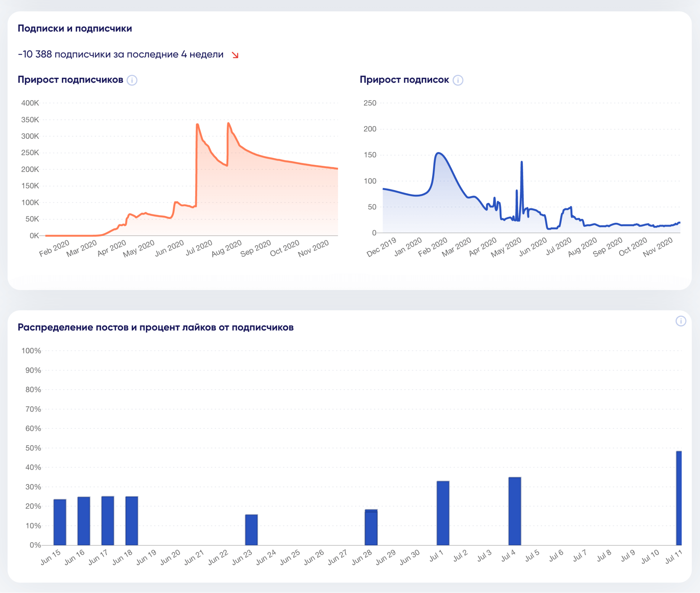The image size is (700, 593).
Task: Click the Jul 11 bar in distribution chart
Action: click(679, 497)
